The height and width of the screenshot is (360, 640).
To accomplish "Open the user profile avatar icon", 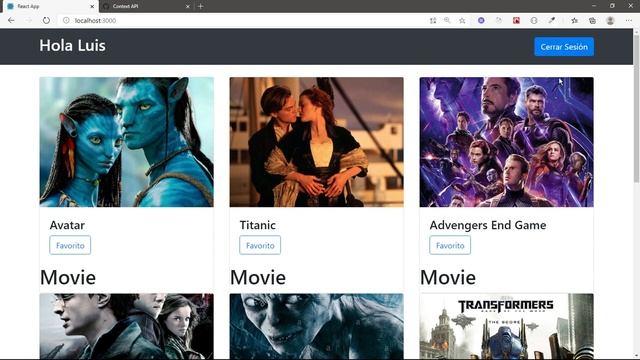I will click(610, 20).
